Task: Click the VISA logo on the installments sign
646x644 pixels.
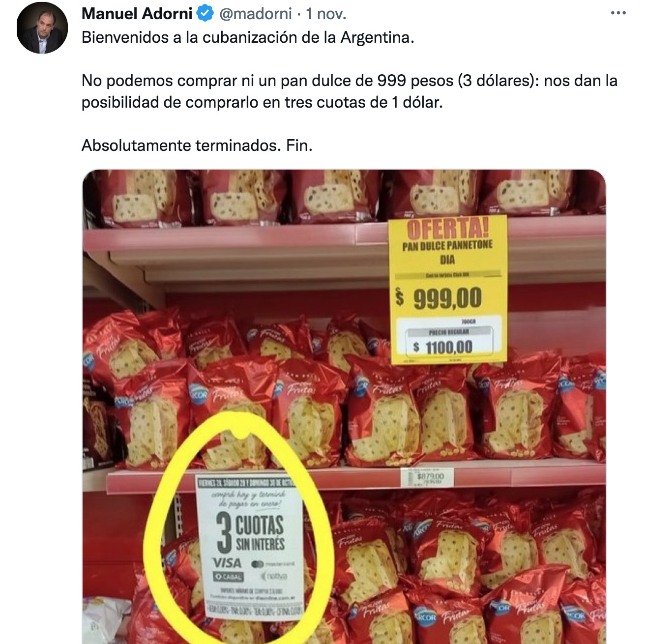Action: 227,562
